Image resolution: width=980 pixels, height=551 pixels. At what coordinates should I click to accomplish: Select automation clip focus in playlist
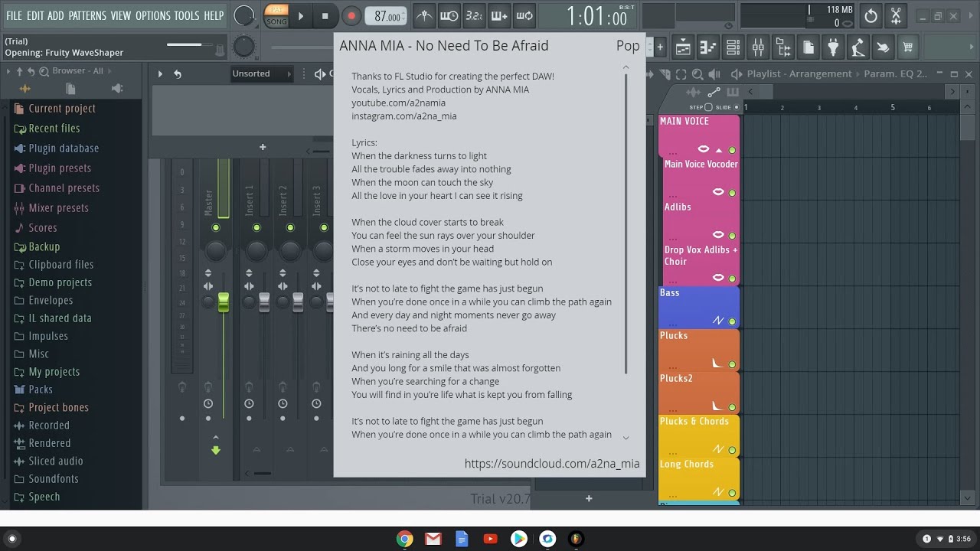tap(714, 93)
